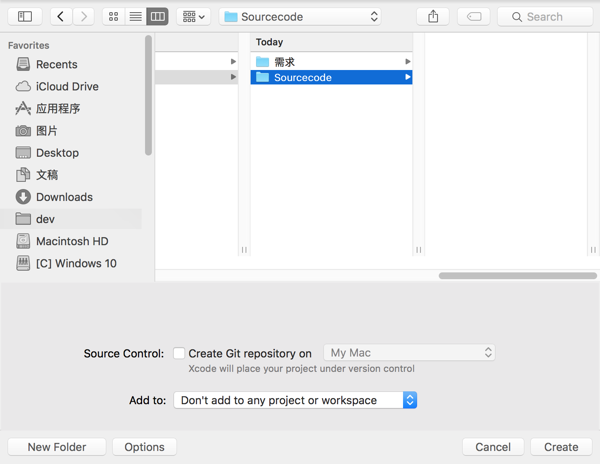Click the Options button
Viewport: 600px width, 464px height.
pyautogui.click(x=144, y=447)
